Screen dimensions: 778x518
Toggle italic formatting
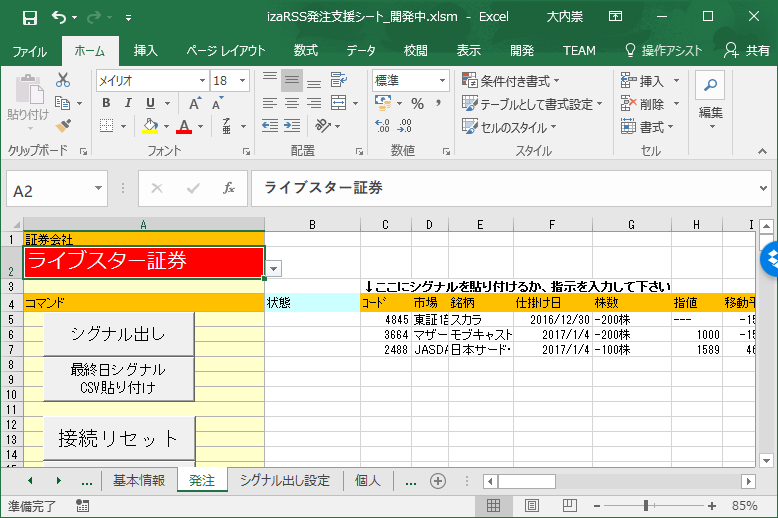(128, 103)
